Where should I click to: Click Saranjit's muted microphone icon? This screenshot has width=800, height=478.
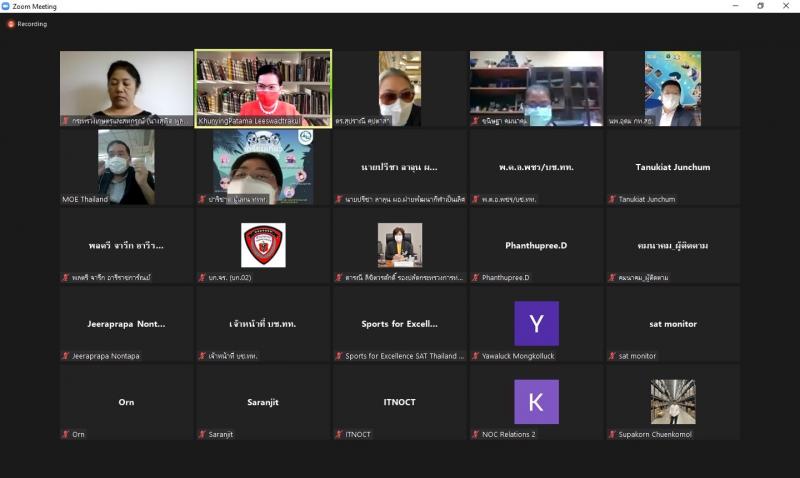[x=202, y=434]
